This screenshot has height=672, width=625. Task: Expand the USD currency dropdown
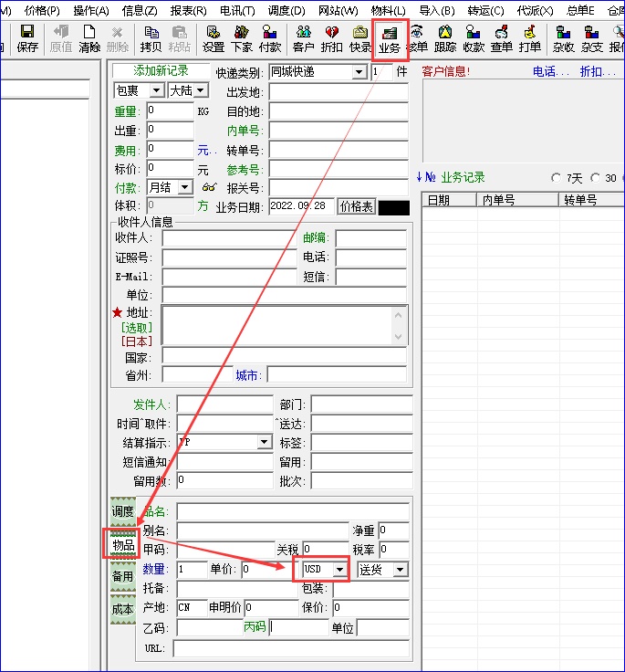(x=339, y=569)
